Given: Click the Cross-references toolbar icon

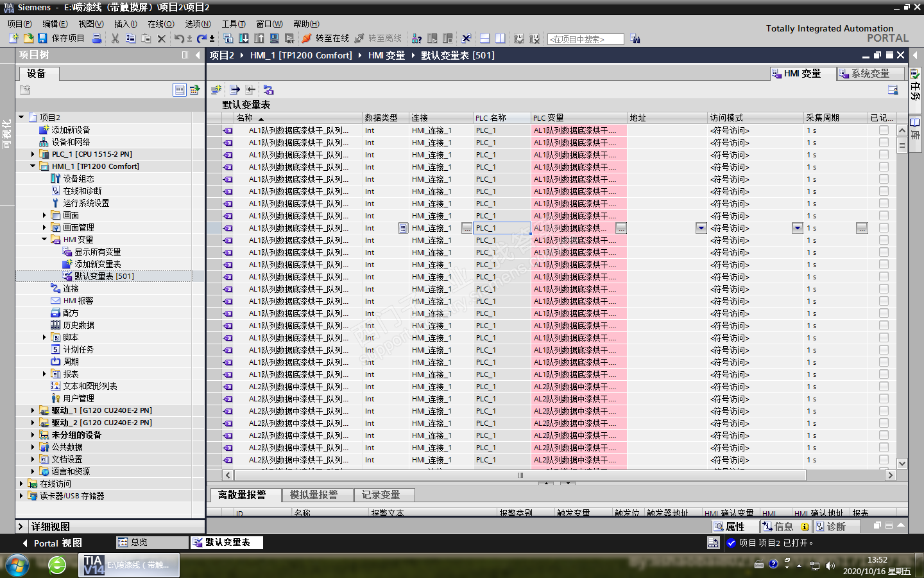Looking at the screenshot, I should pyautogui.click(x=466, y=39).
